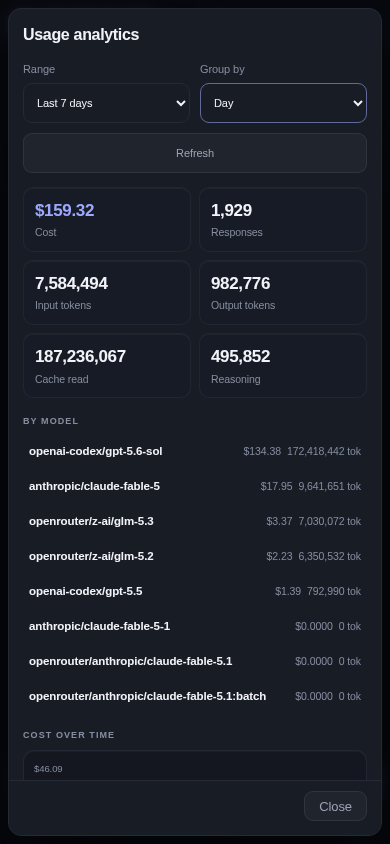
Task: Click the $134.38 cost value
Action: pyautogui.click(x=262, y=451)
